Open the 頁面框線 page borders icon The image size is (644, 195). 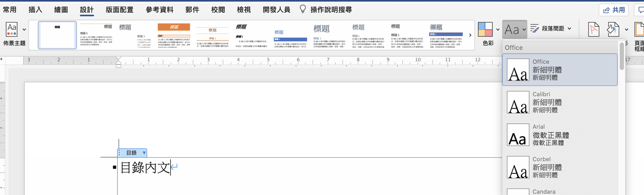pos(639,29)
